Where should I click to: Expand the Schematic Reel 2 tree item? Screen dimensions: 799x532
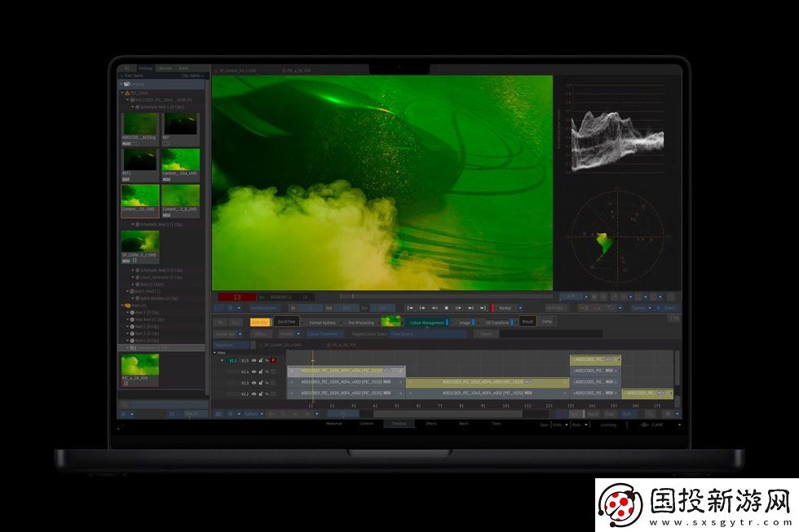coord(134,224)
